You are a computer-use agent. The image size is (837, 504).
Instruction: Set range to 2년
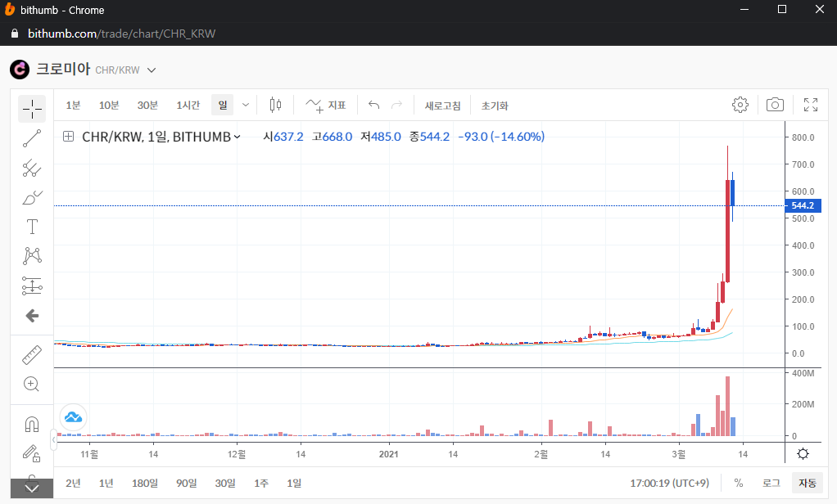pyautogui.click(x=73, y=484)
